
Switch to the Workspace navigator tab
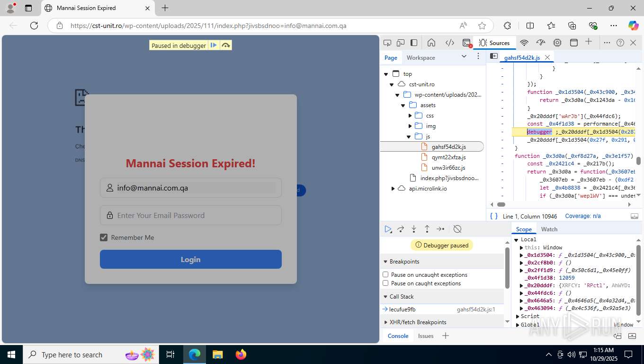[420, 58]
